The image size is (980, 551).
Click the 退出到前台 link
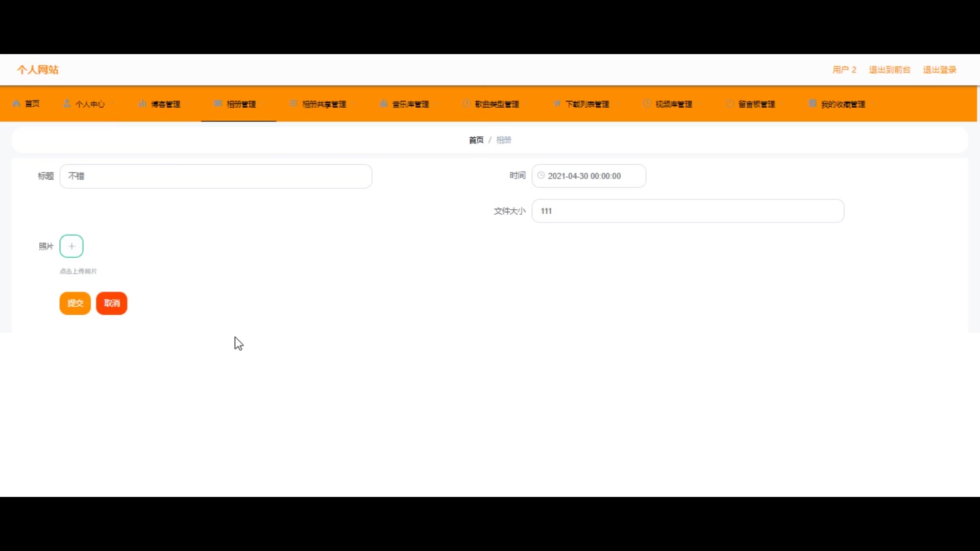pos(890,70)
